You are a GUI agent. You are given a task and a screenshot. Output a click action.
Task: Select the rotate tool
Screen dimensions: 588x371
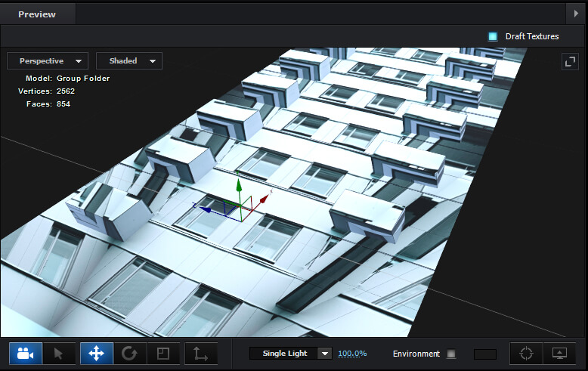[x=129, y=354]
